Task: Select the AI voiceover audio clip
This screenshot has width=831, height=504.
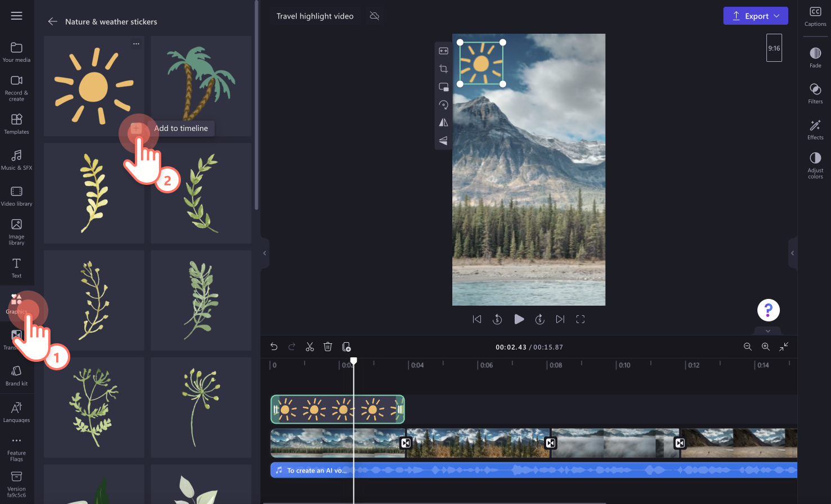Action: pyautogui.click(x=534, y=470)
